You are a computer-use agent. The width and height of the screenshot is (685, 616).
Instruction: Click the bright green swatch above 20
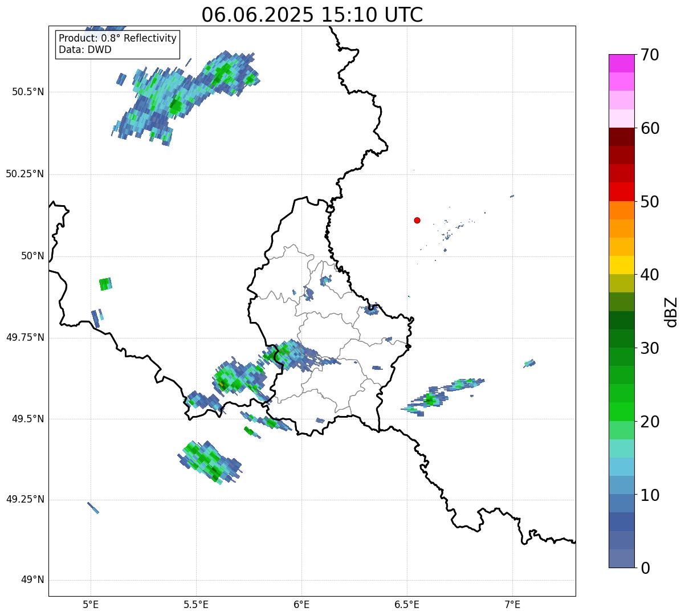[621, 412]
